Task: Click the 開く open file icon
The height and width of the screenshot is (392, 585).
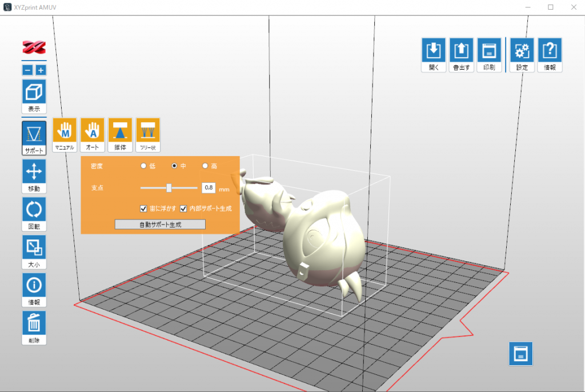Action: (434, 55)
